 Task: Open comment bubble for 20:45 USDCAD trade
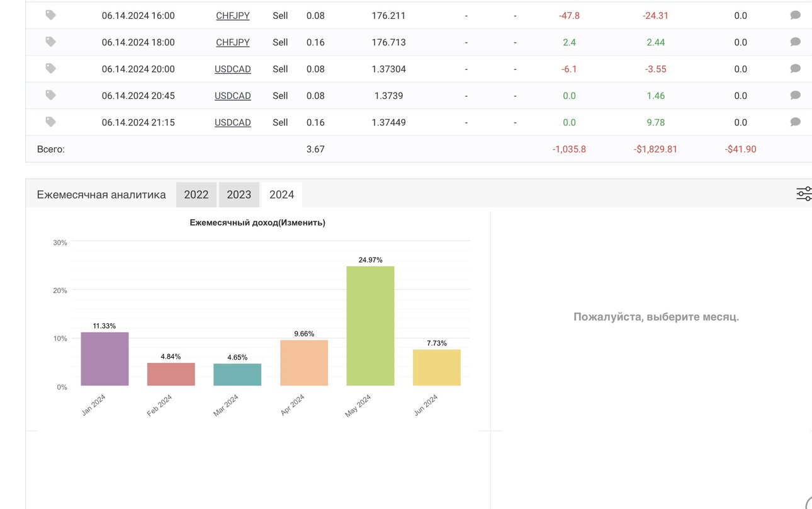tap(796, 95)
